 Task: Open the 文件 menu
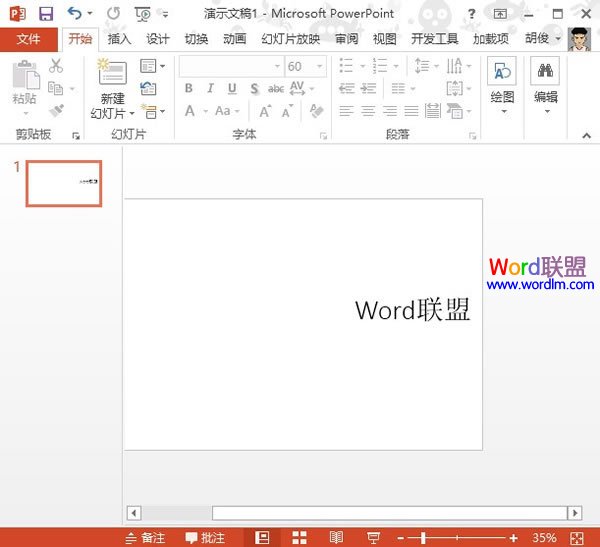[29, 39]
